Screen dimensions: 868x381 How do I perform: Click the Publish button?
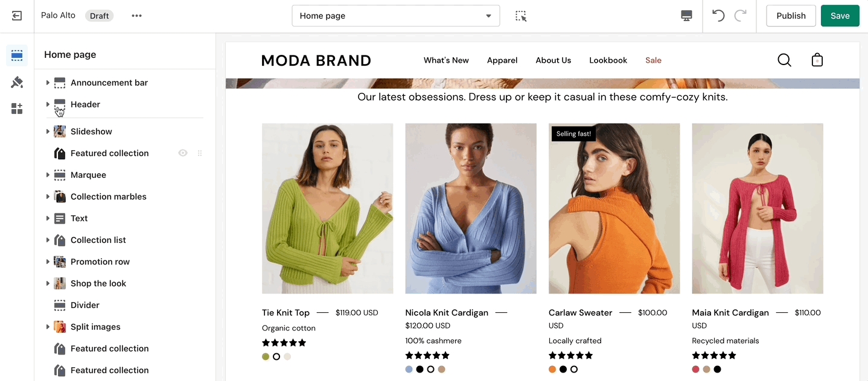(791, 16)
